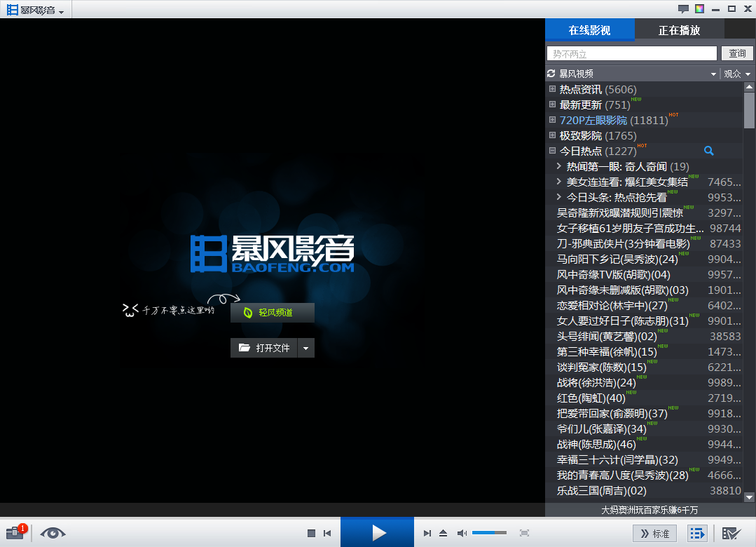
Task: Collapse the 今日热点 category
Action: click(x=553, y=151)
